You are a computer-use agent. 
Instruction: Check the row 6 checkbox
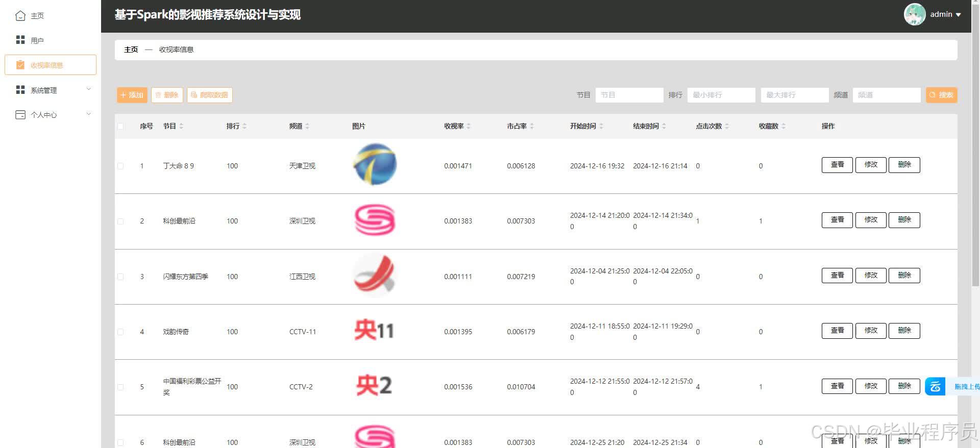(x=120, y=442)
